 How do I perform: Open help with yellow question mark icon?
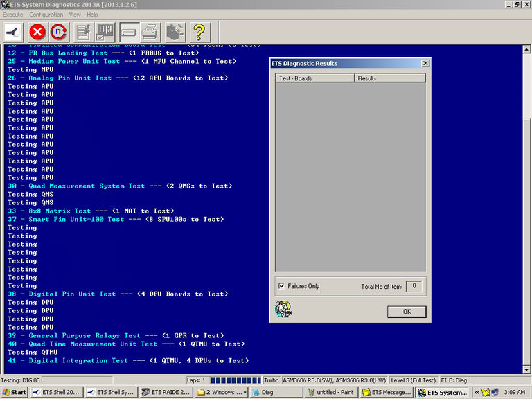(200, 33)
